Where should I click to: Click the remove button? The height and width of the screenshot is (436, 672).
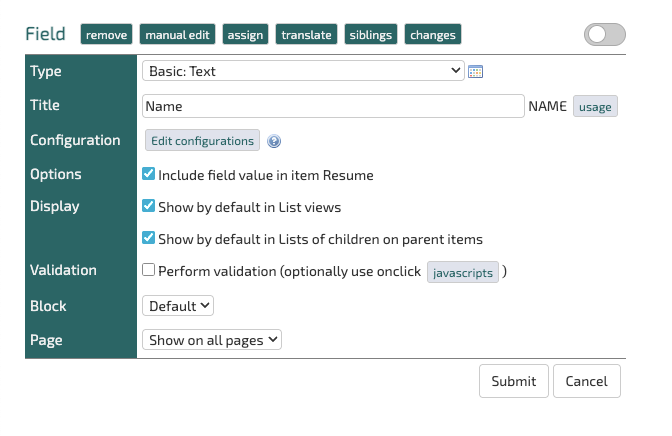coord(106,34)
